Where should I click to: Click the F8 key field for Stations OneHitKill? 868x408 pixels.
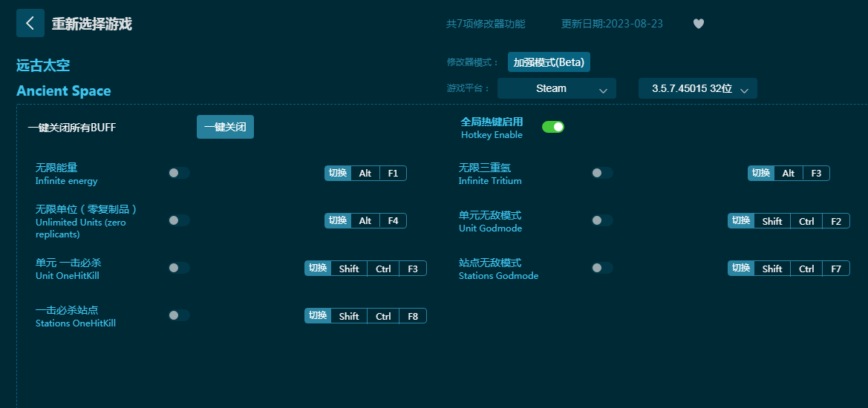413,316
